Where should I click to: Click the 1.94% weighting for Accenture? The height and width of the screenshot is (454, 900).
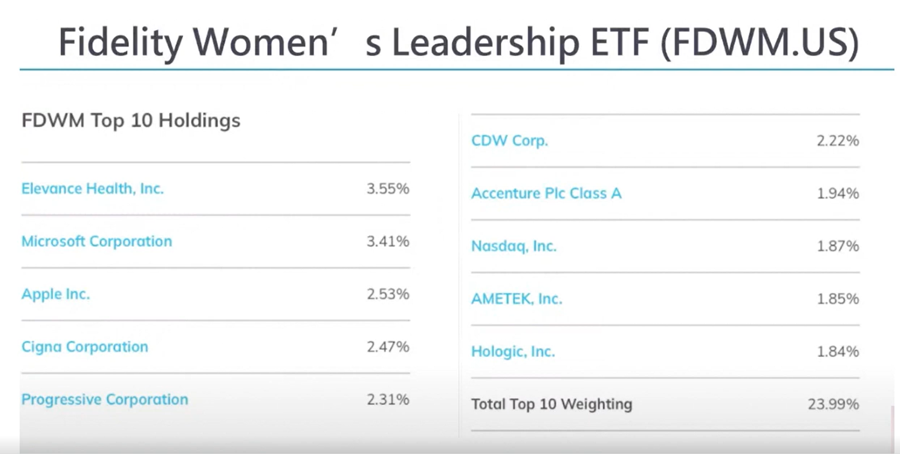pos(837,193)
